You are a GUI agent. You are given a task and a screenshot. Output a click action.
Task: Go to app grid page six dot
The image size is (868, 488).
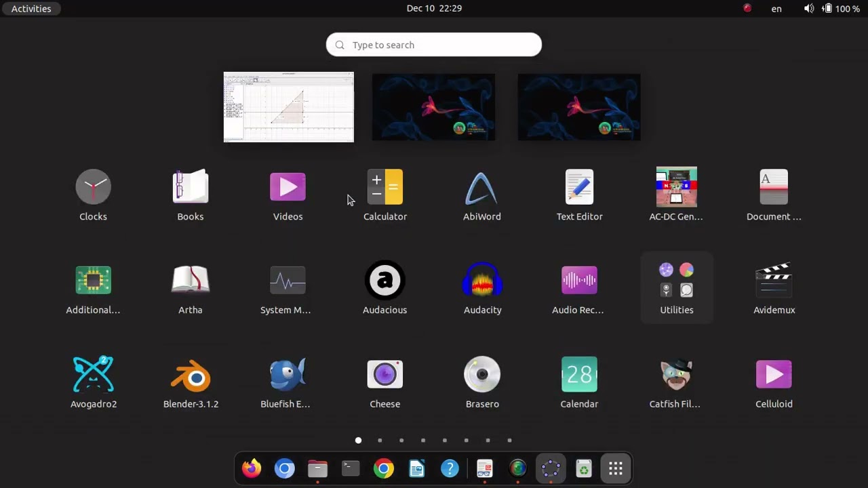[x=466, y=441]
